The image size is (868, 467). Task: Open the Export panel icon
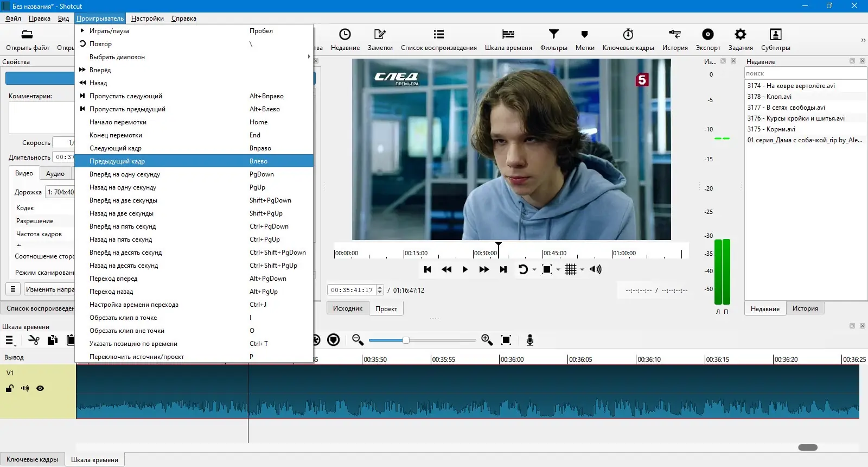[x=707, y=39]
